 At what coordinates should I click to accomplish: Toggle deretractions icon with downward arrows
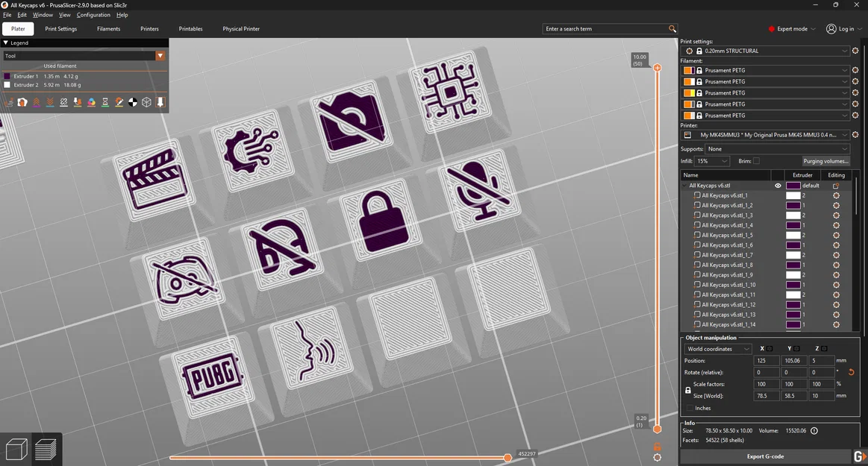50,102
